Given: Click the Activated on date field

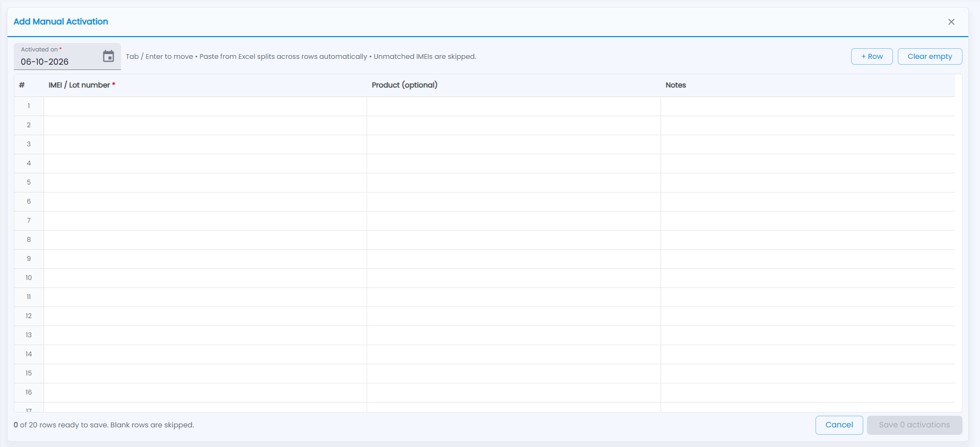Looking at the screenshot, I should [x=67, y=56].
